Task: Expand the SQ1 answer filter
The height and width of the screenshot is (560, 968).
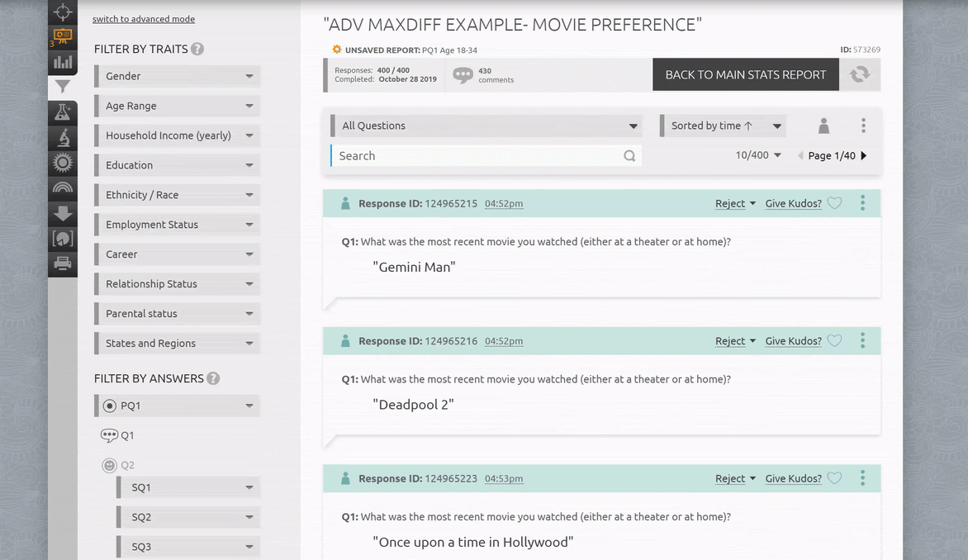Action: click(188, 487)
